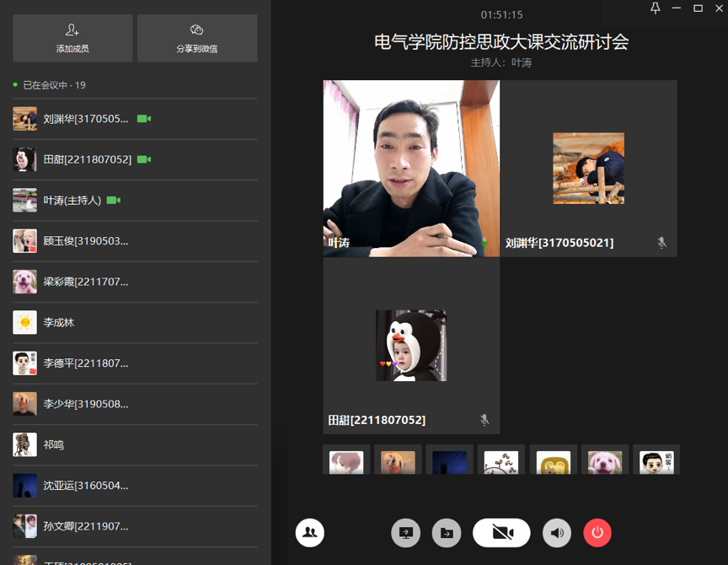The height and width of the screenshot is (565, 728).
Task: Click the WeChat share icon above 分享到微信
Action: pos(197,30)
